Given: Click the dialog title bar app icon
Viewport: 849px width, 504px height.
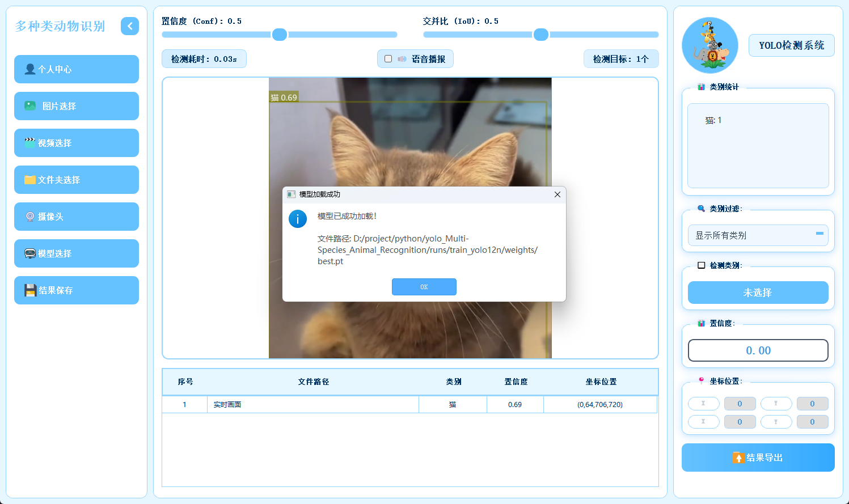Looking at the screenshot, I should 292,194.
